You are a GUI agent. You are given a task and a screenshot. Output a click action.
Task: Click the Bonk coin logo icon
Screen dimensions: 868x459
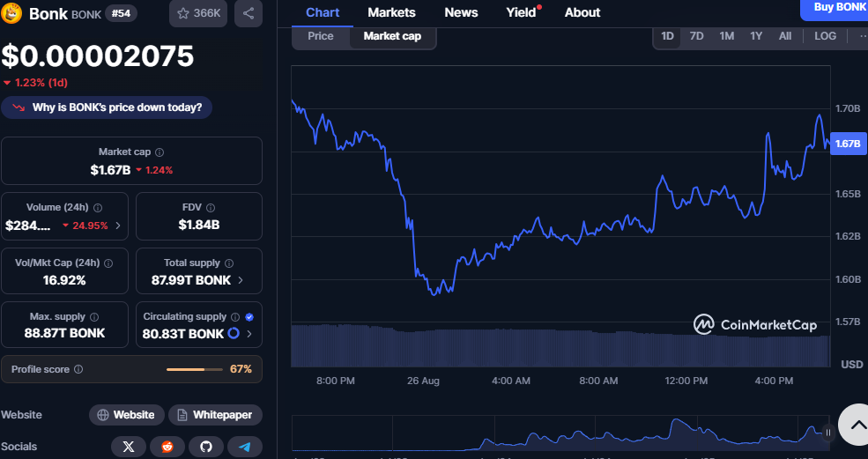point(11,13)
